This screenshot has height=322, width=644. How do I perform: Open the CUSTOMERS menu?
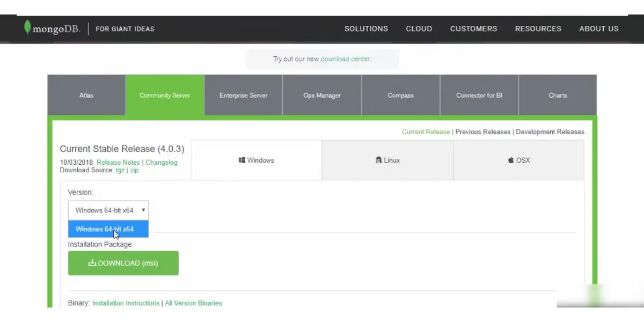473,29
